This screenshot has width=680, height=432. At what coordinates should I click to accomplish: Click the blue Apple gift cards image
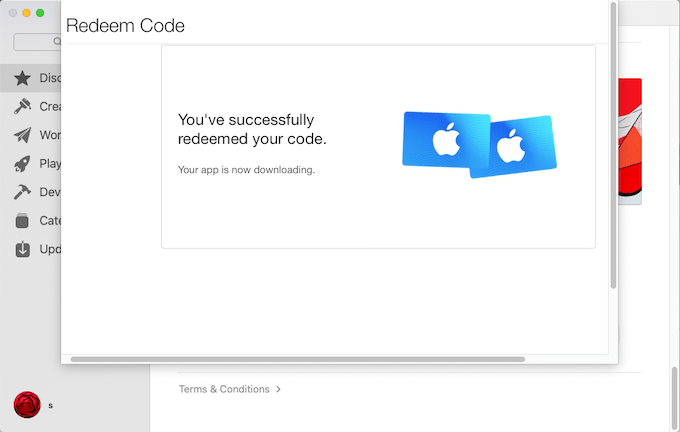pyautogui.click(x=479, y=145)
